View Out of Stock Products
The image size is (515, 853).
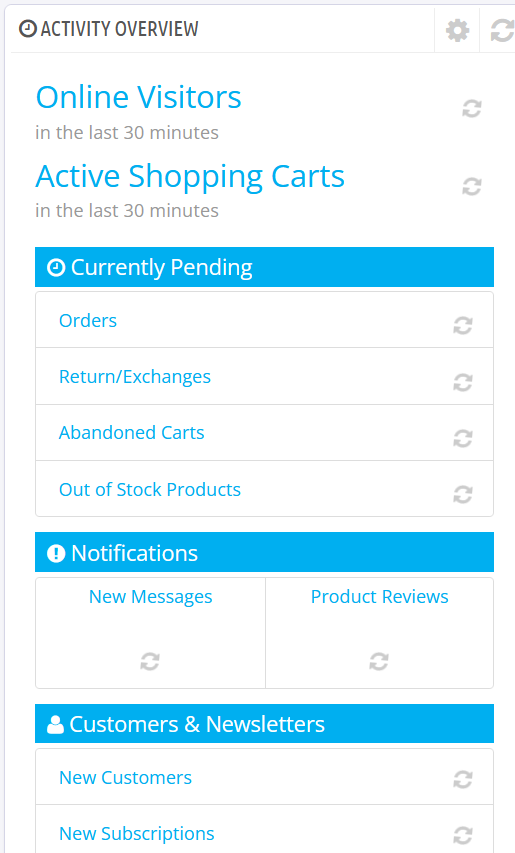tap(150, 489)
